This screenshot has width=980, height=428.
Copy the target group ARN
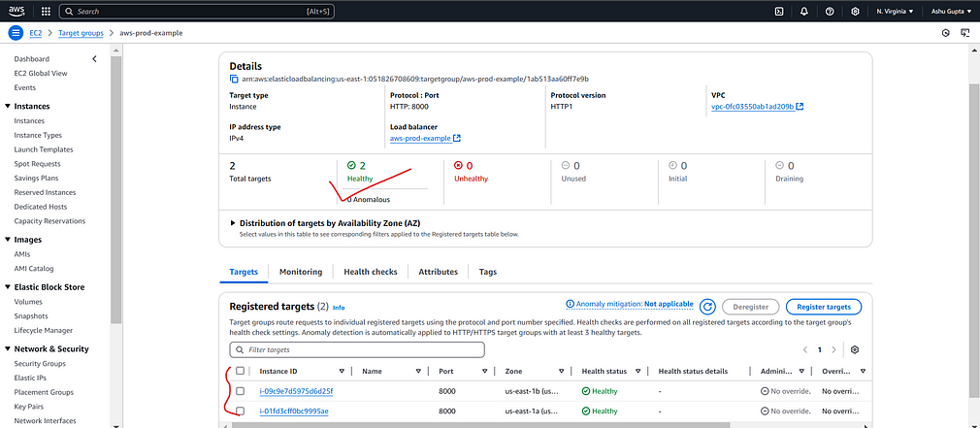pos(235,80)
